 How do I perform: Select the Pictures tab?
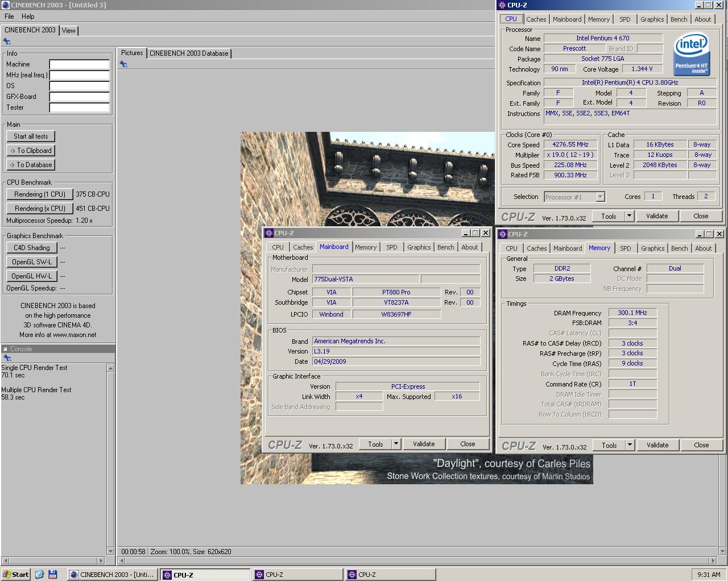(132, 53)
